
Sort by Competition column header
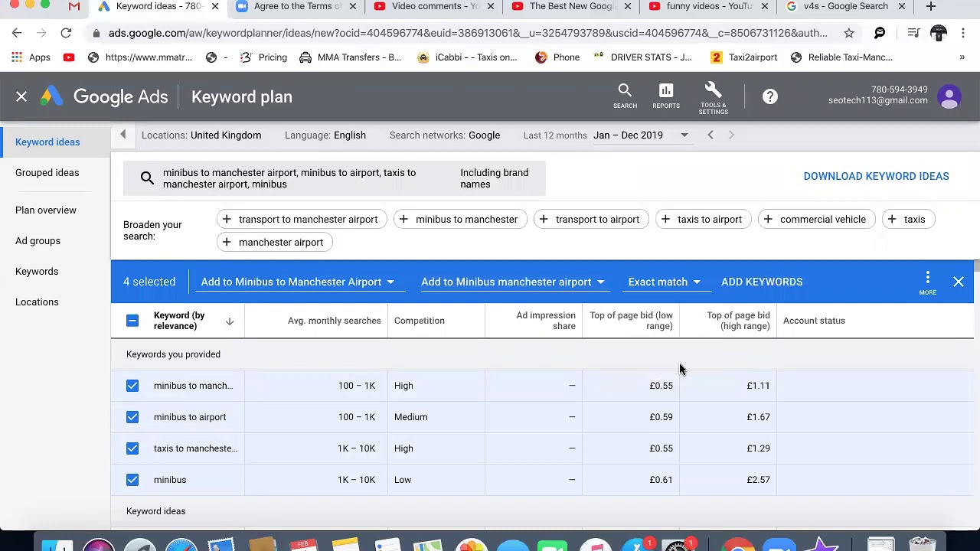[419, 321]
